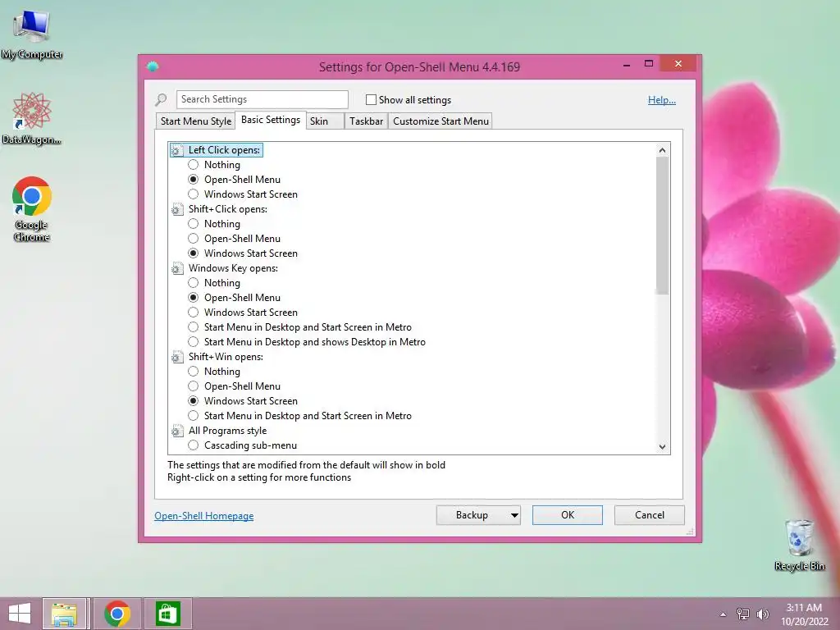The image size is (840, 630).
Task: Open the Help link
Action: click(662, 100)
